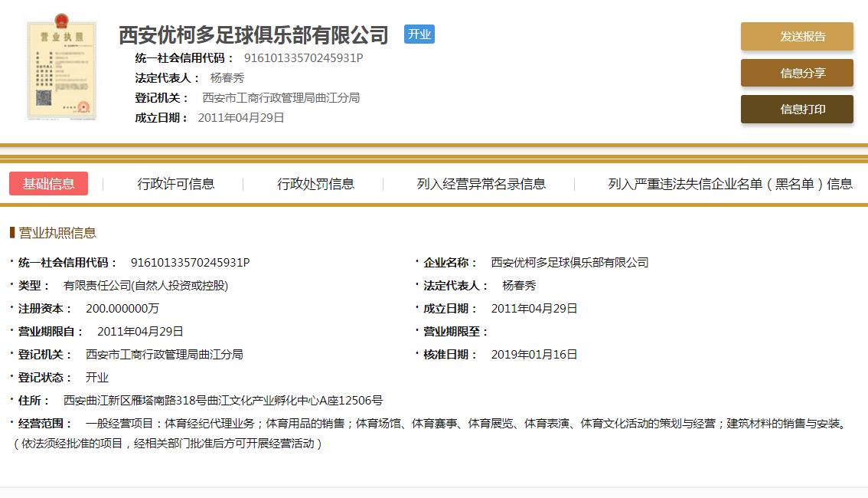This screenshot has width=868, height=498.
Task: Click the QR code on the license image
Action: click(44, 97)
